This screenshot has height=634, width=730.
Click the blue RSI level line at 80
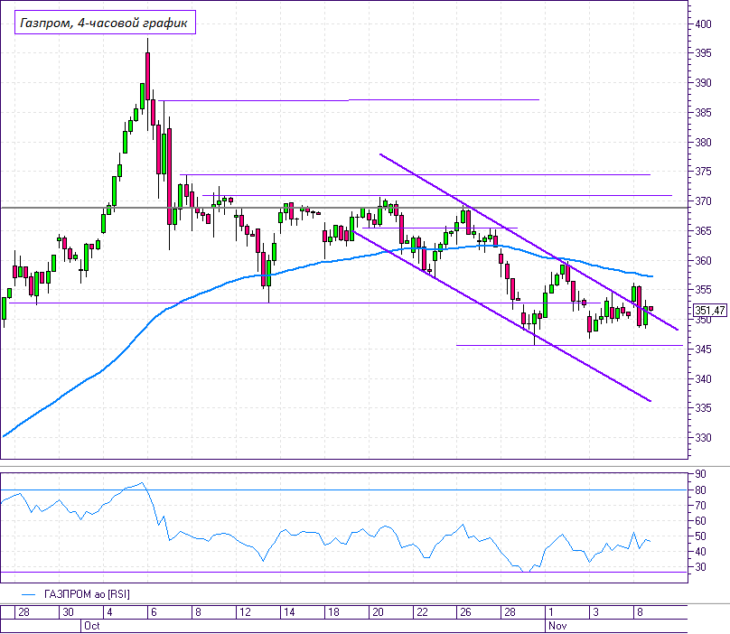pyautogui.click(x=344, y=490)
